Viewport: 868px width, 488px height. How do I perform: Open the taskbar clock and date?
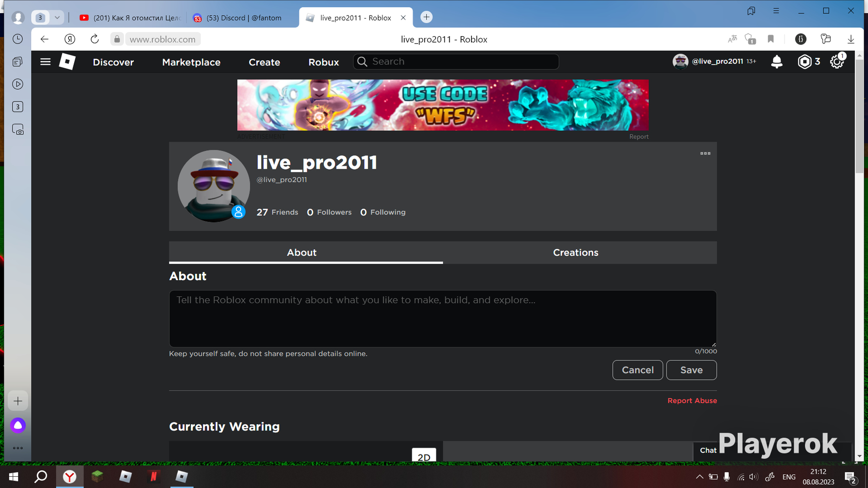(818, 477)
